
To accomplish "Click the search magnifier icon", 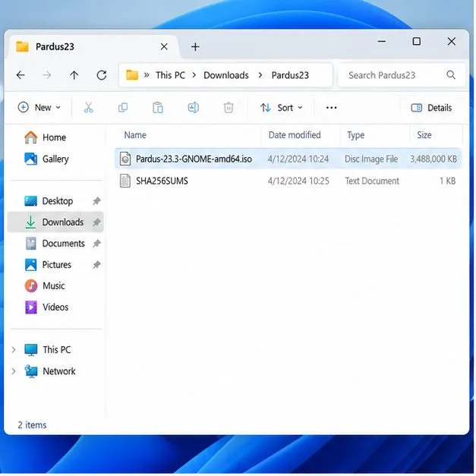I will [451, 74].
